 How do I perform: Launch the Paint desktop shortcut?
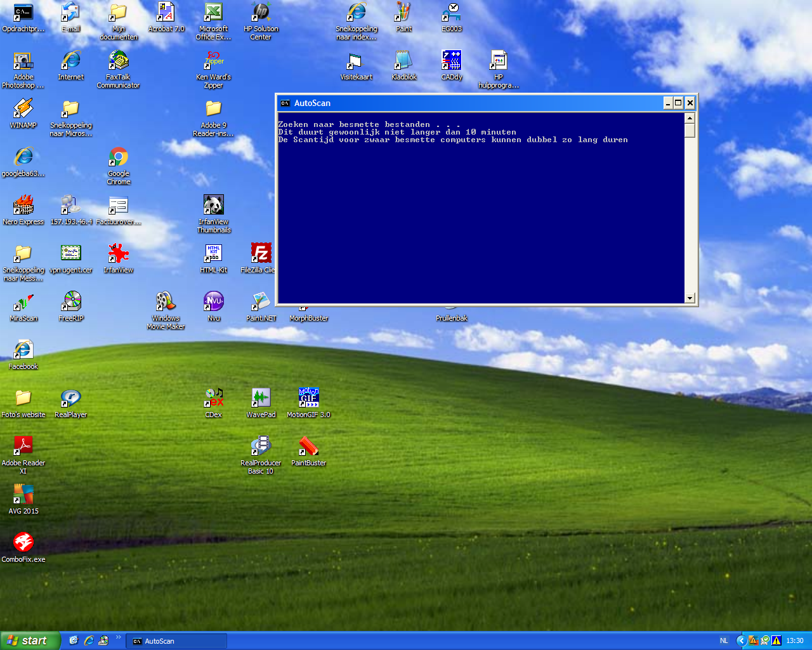coord(404,18)
